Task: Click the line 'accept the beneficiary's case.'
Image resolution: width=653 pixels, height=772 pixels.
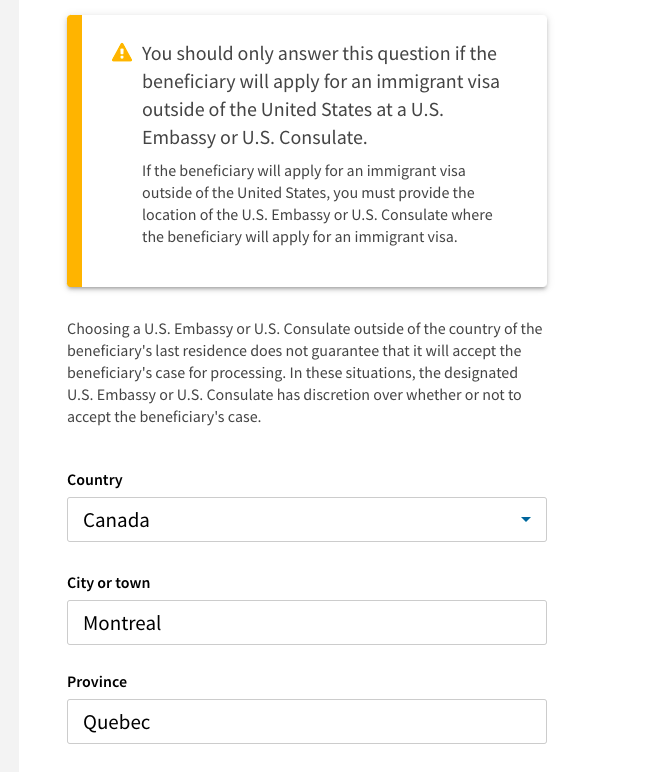Action: 164,417
